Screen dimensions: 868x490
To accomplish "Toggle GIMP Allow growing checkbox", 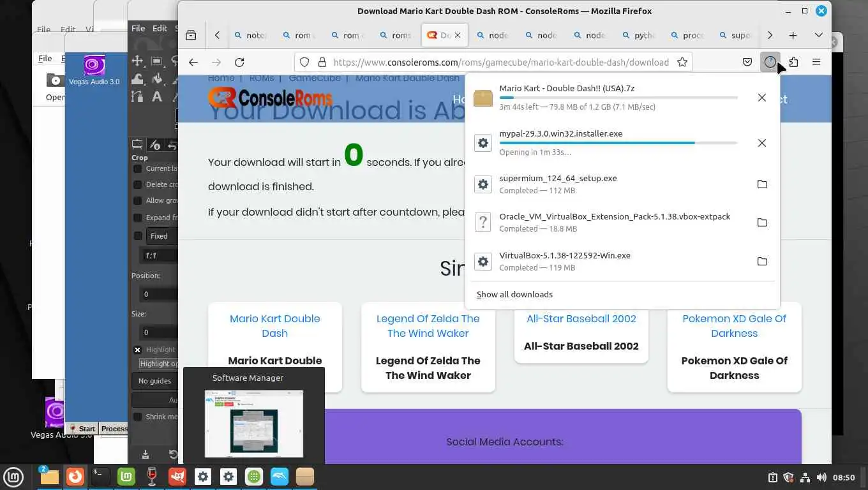I will coord(137,200).
